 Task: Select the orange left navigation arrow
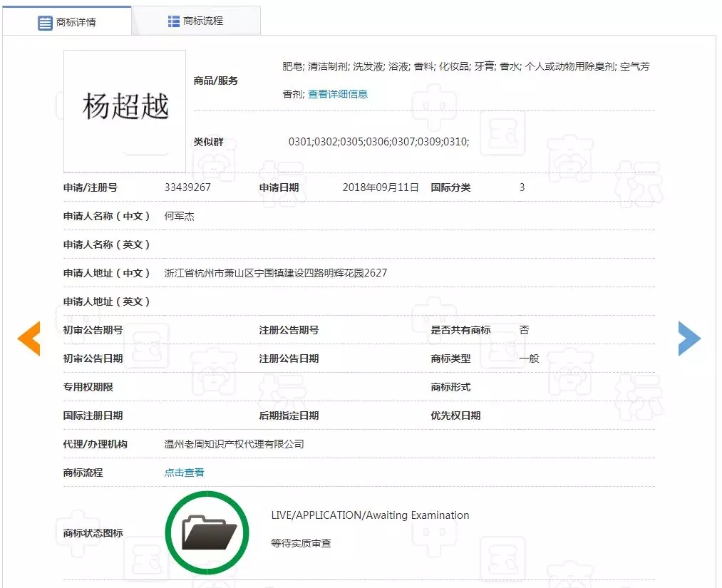click(x=29, y=339)
